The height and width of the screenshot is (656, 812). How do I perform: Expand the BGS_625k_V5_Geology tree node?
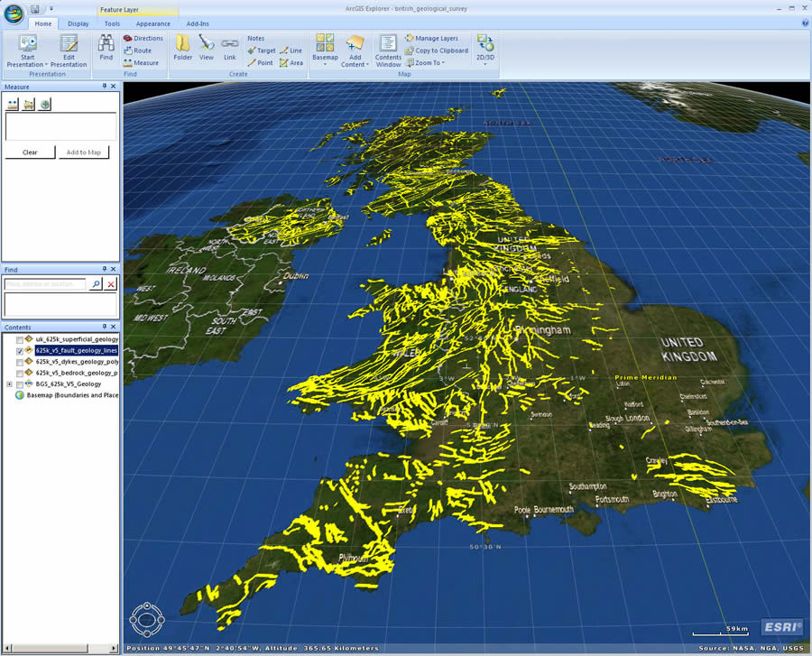[x=9, y=383]
